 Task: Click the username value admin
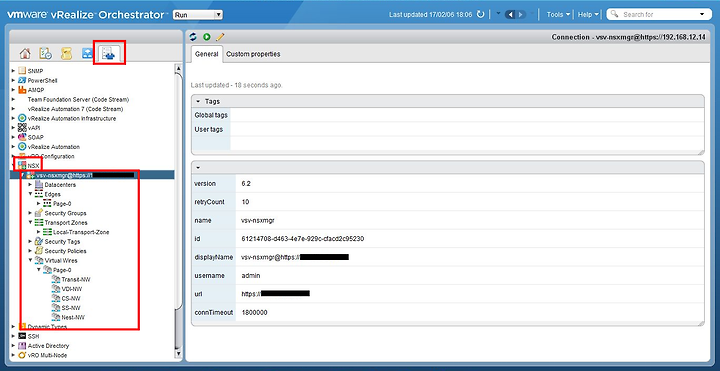(x=251, y=275)
